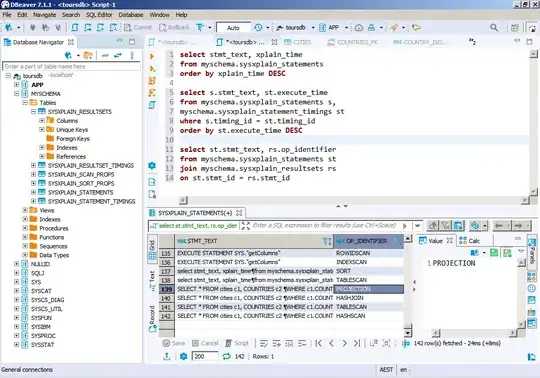540x378 pixels.
Task: Open the transaction log clock icon
Action: point(258,28)
